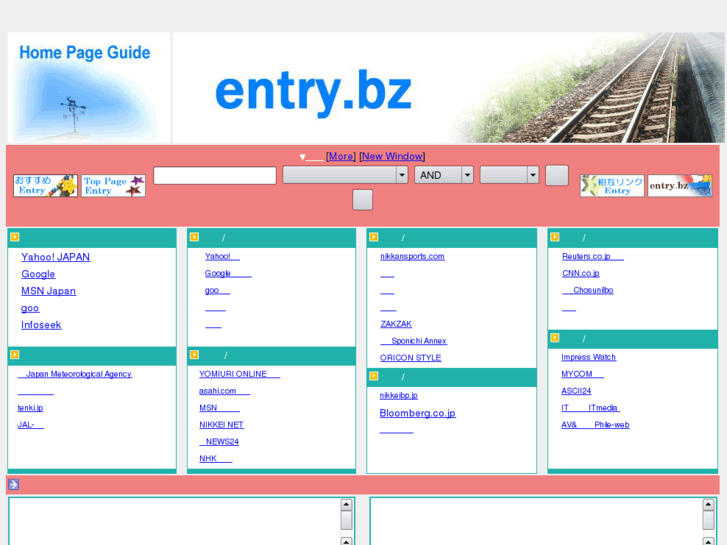Open MSN Japan link

point(48,291)
